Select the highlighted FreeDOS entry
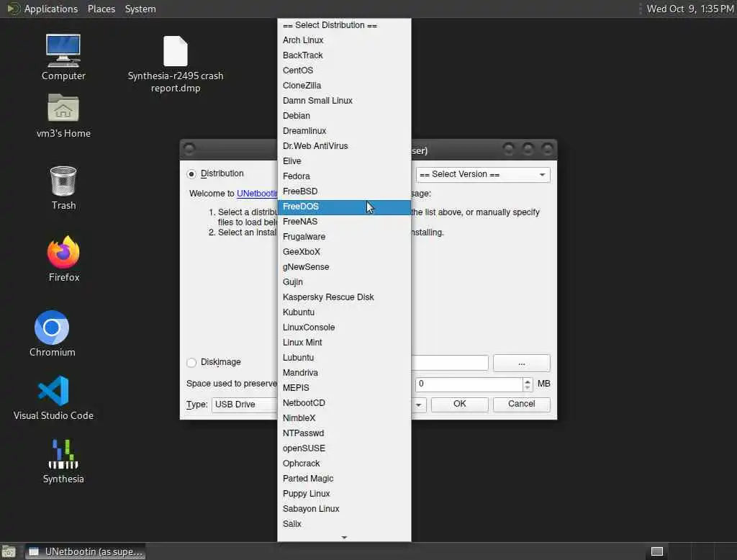The width and height of the screenshot is (737, 560). [x=344, y=207]
